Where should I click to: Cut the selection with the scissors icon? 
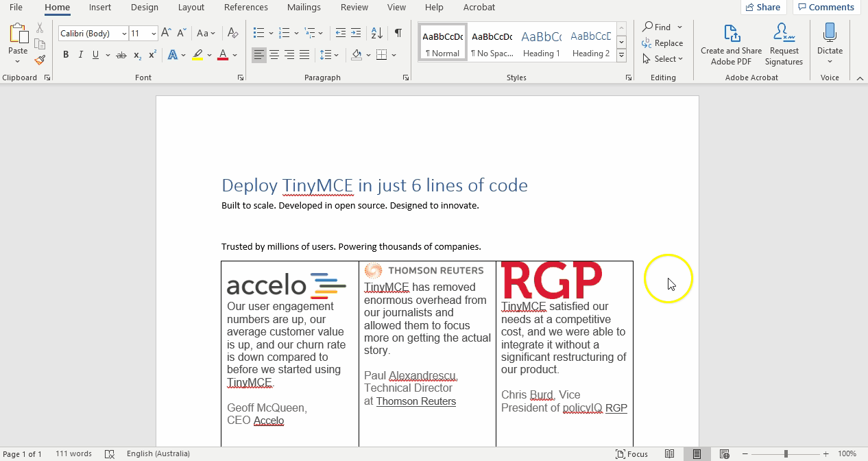[40, 28]
